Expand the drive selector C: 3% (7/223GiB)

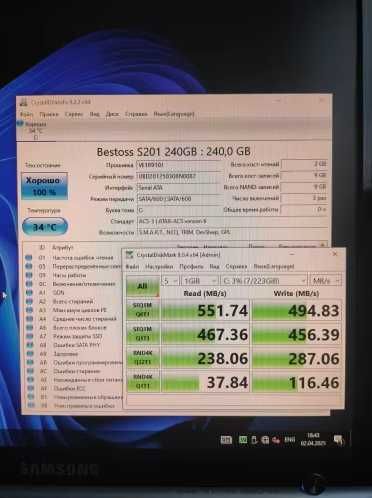pos(264,281)
